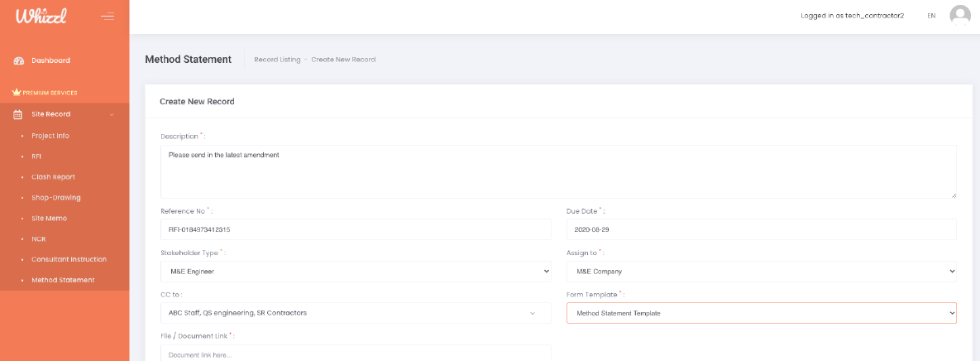The height and width of the screenshot is (361, 980).
Task: Collapse the sidebar with hamburger icon
Action: [x=108, y=16]
